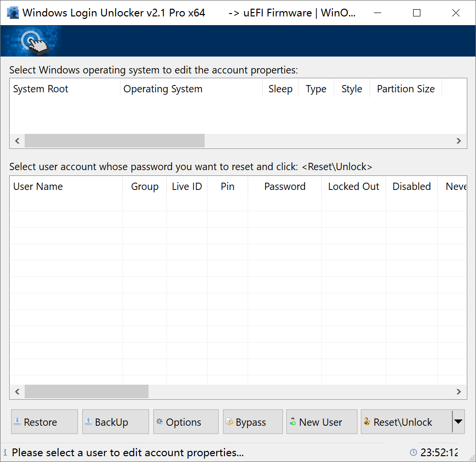Select the New User green icon

tap(294, 421)
